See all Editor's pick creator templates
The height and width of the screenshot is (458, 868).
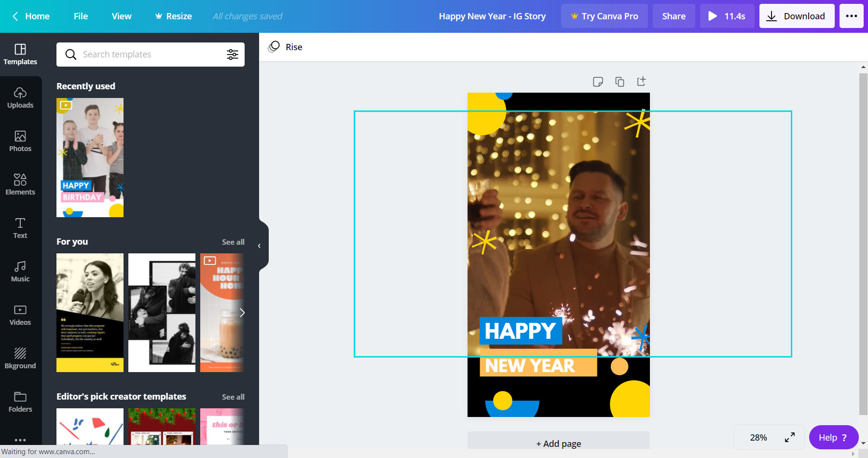click(x=233, y=397)
